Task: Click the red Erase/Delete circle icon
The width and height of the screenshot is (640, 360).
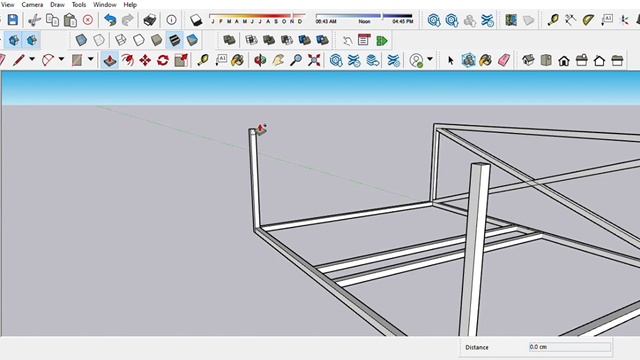Action: click(x=88, y=20)
